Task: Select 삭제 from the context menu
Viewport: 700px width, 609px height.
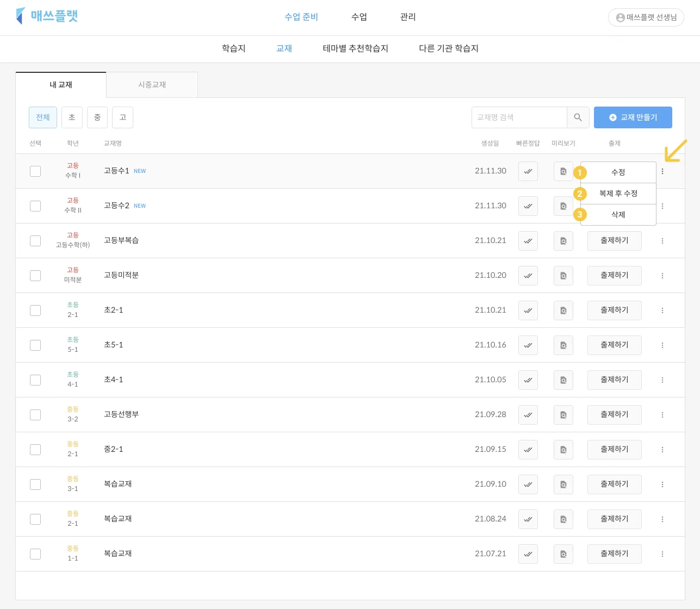Action: click(618, 215)
